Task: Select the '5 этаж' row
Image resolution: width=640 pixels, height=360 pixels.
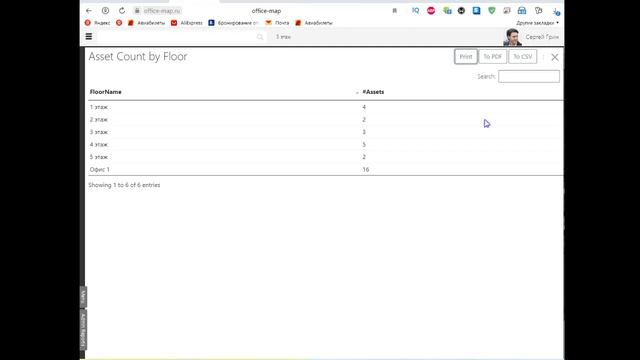Action: (x=325, y=157)
